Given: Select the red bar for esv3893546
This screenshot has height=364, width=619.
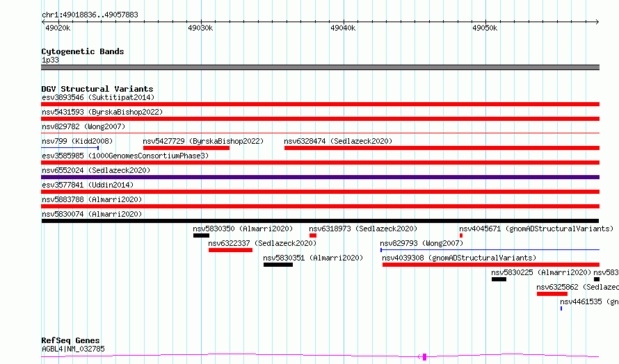Looking at the screenshot, I should click(x=320, y=104).
